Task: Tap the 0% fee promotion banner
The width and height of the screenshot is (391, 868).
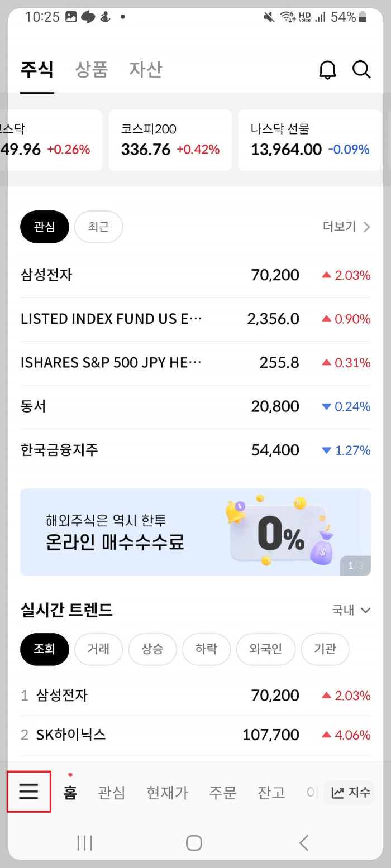Action: (x=195, y=531)
